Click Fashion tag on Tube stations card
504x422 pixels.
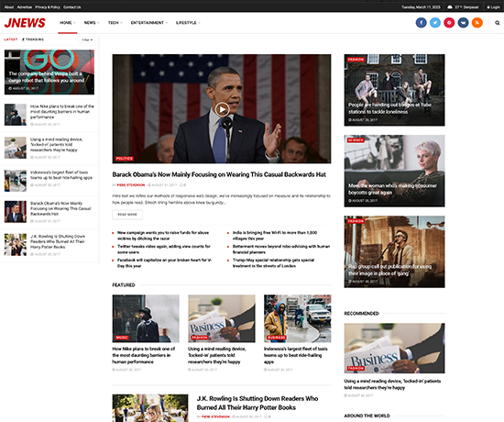coord(356,60)
